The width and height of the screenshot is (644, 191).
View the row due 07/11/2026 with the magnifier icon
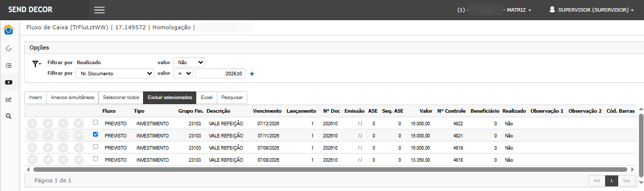33,135
